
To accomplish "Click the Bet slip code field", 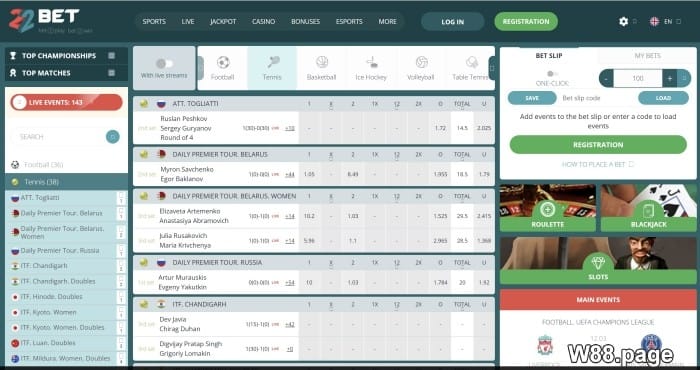I will click(x=597, y=98).
